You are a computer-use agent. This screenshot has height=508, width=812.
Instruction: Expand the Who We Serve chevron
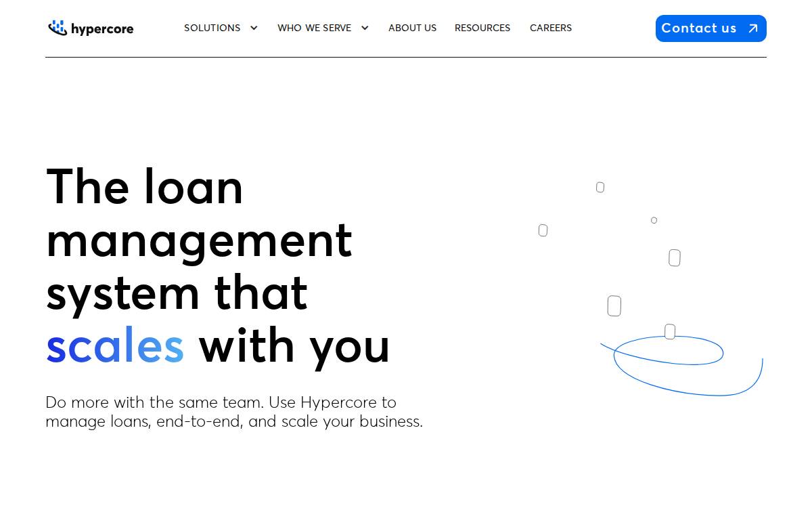365,28
